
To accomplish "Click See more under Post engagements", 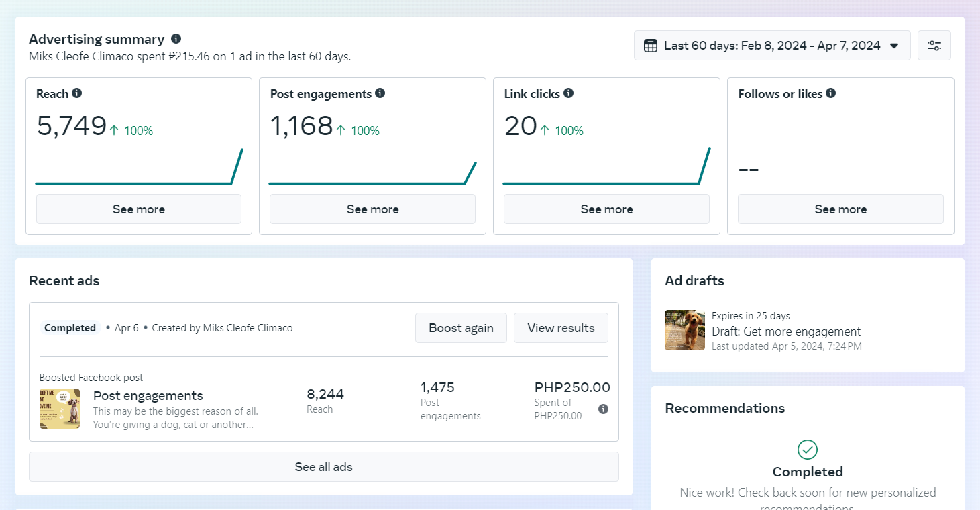I will pos(372,209).
